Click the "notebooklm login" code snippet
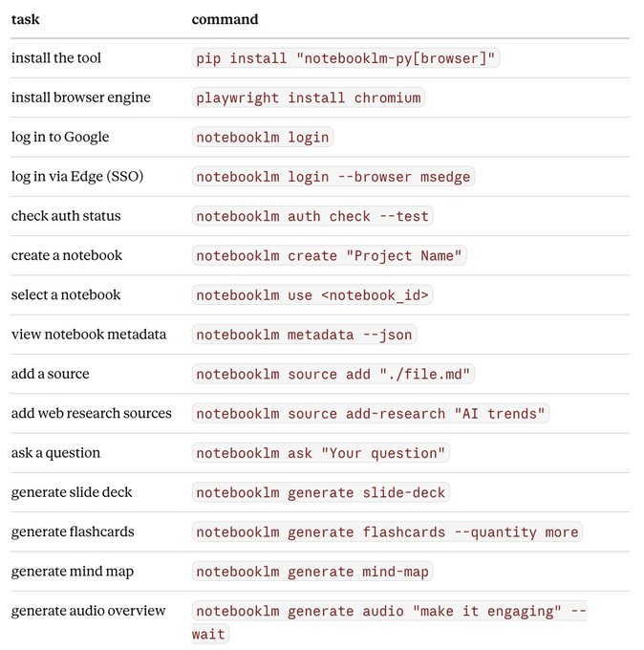Viewport: 644px width, 650px height. pos(262,138)
